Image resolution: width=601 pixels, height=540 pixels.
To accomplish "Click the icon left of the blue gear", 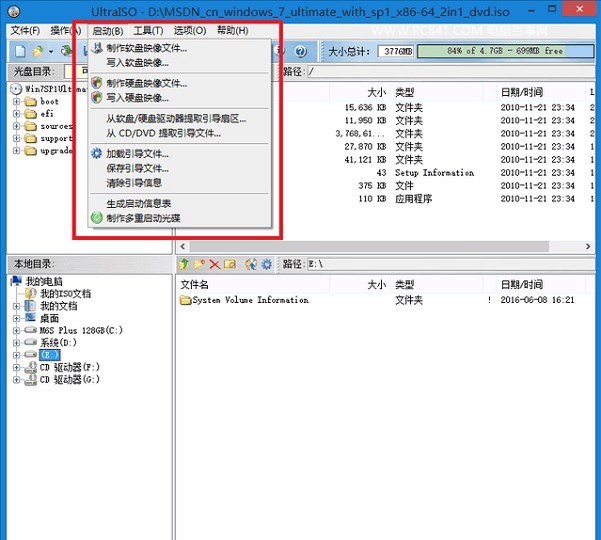I will tap(251, 264).
